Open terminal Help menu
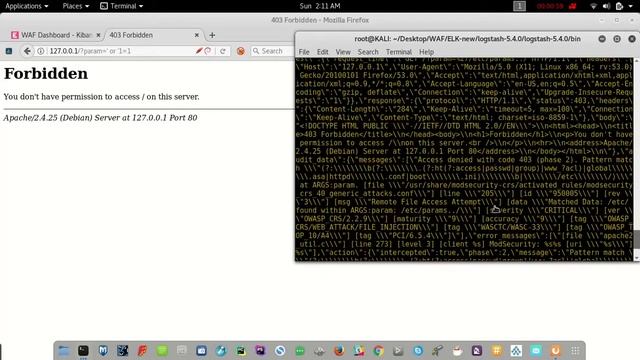This screenshot has width=640, height=360. [426, 52]
